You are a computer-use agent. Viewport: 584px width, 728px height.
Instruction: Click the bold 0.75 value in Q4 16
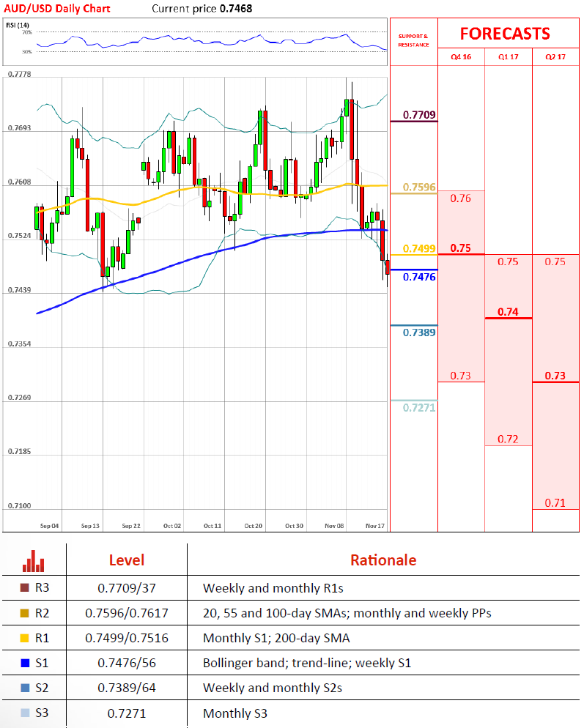tap(460, 248)
